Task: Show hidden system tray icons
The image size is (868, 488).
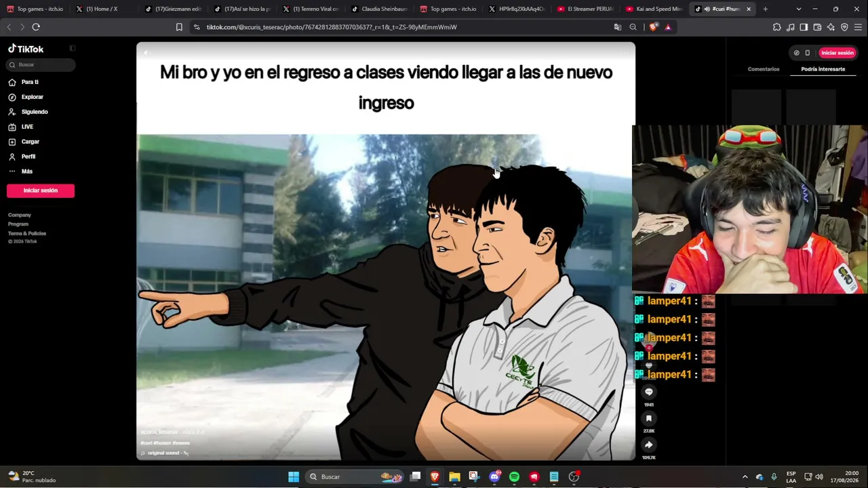Action: click(x=745, y=476)
